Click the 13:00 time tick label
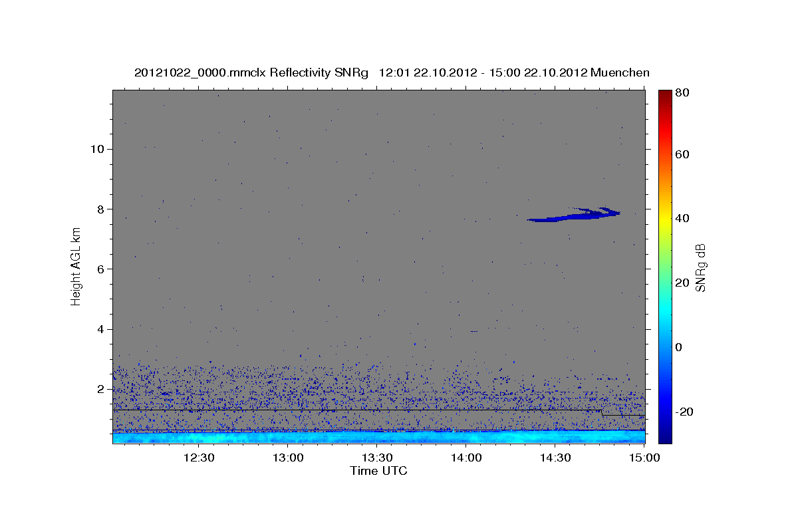The height and width of the screenshot is (532, 798). (288, 458)
